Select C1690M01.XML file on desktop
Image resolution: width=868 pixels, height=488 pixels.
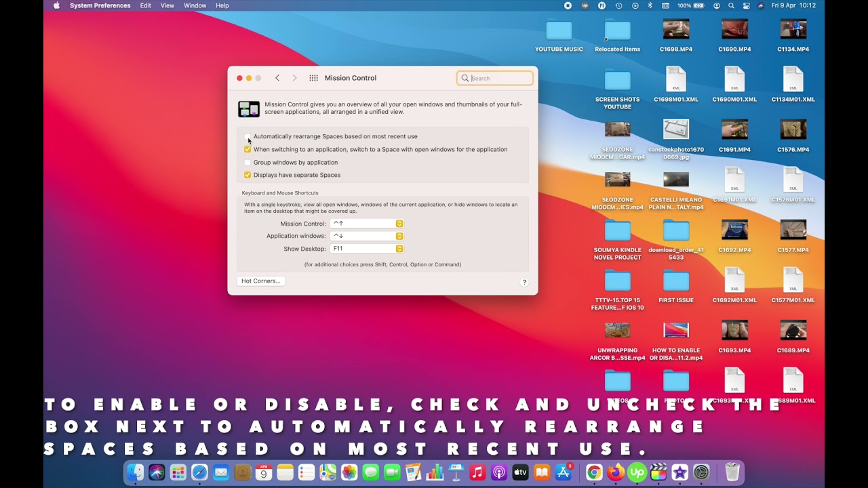(x=734, y=85)
